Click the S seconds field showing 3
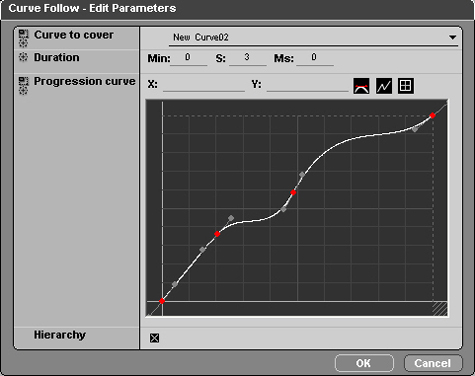Viewport: 475px width, 376px height. 247,58
